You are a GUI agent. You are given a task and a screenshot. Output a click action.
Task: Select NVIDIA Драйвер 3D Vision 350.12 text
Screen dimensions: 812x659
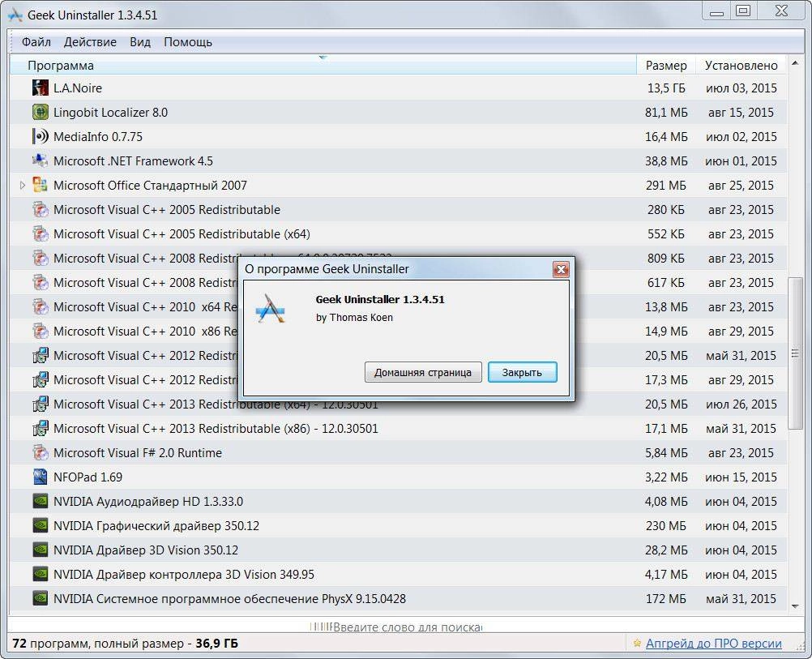tap(146, 550)
